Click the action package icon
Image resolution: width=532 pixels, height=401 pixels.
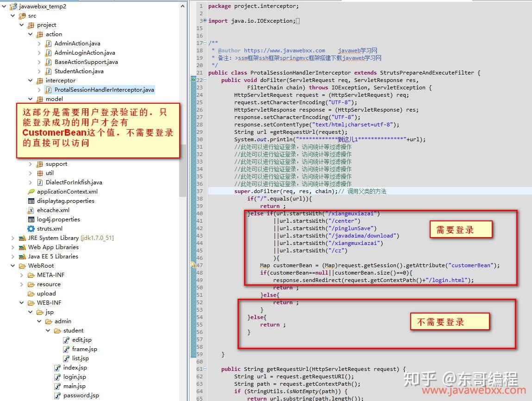40,34
